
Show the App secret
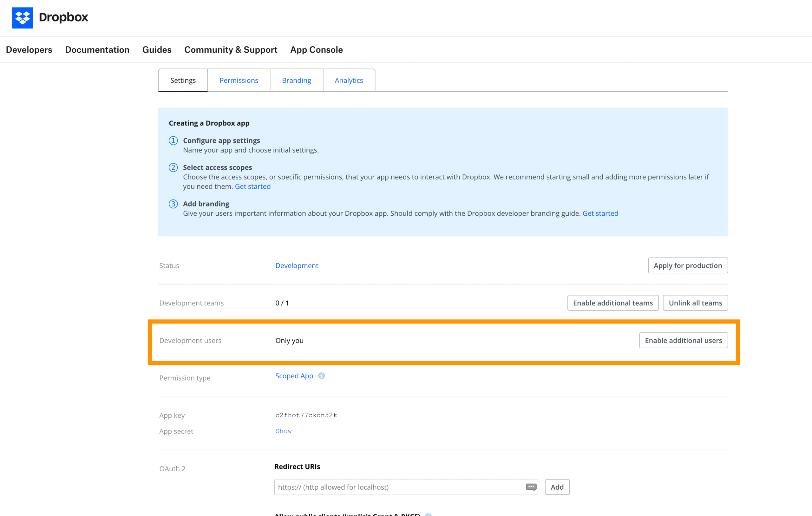(x=284, y=431)
